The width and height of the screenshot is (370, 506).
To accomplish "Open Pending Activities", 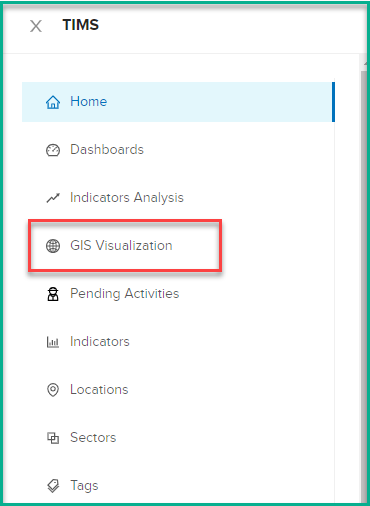I will [178, 294].
